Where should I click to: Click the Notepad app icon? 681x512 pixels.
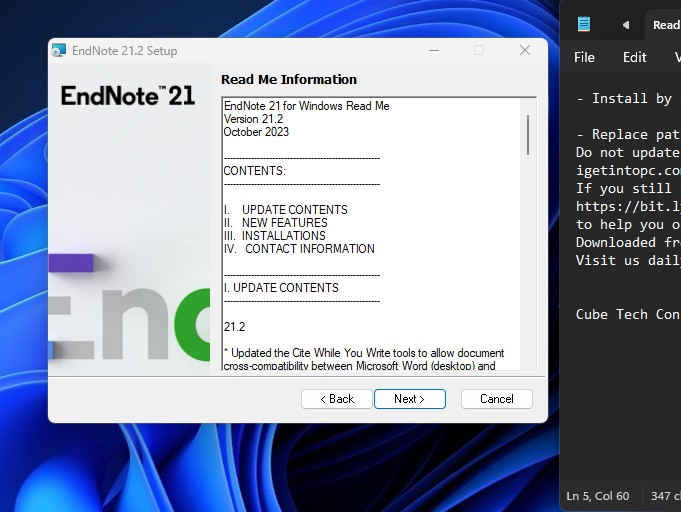[x=584, y=24]
